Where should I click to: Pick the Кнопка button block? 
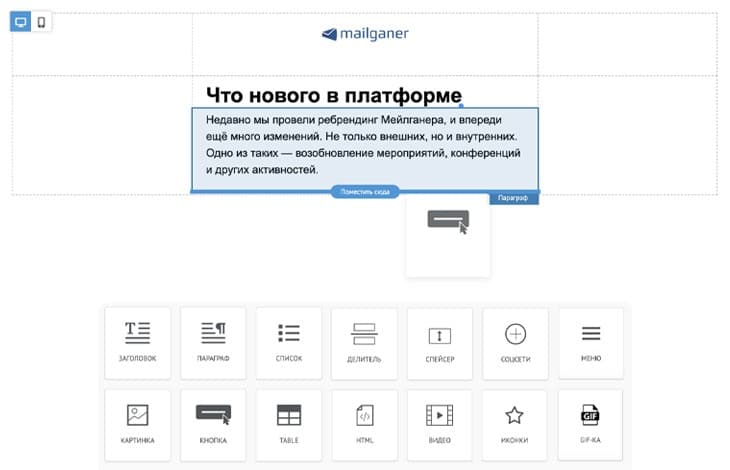point(213,424)
